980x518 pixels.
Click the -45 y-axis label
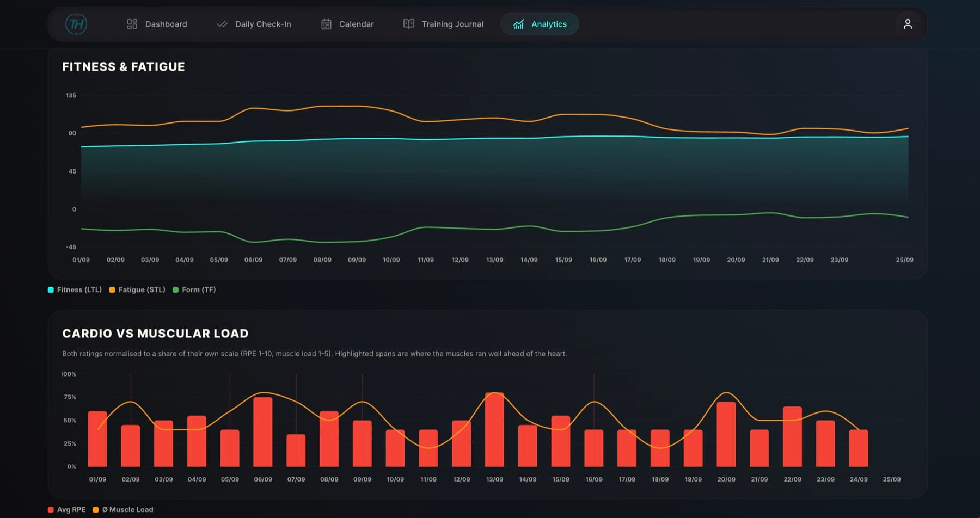pos(71,247)
